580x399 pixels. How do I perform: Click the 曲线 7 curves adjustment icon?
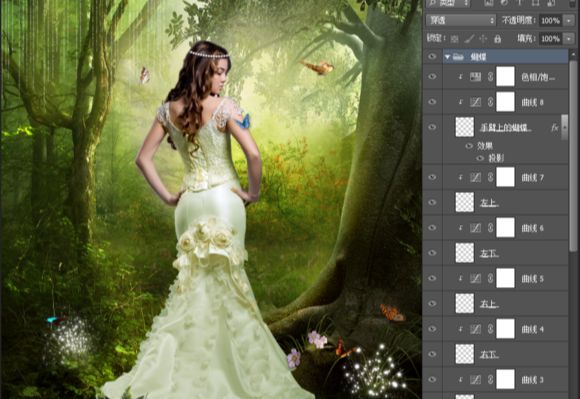click(x=475, y=177)
